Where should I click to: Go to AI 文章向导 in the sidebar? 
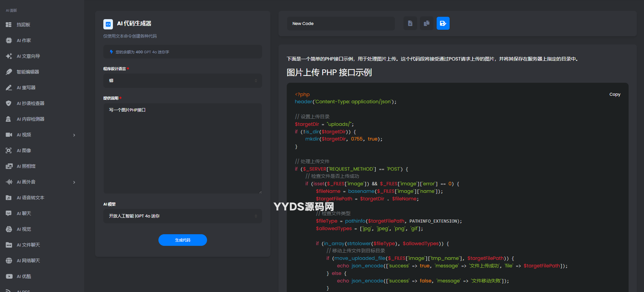(x=28, y=56)
